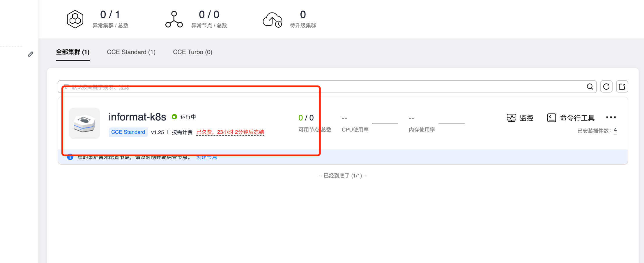Click the informat-k8s cluster thumbnail image
This screenshot has width=644, height=263.
coord(84,123)
